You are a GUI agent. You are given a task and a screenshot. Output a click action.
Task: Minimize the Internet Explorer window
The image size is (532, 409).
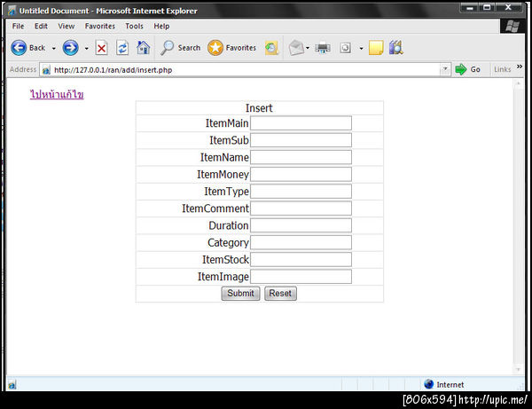pos(470,7)
